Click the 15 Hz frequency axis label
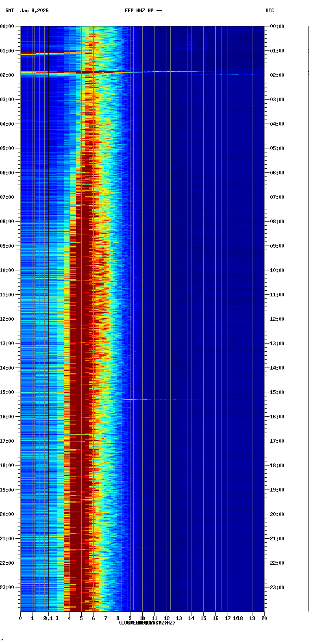The height and width of the screenshot is (644, 326). click(203, 618)
